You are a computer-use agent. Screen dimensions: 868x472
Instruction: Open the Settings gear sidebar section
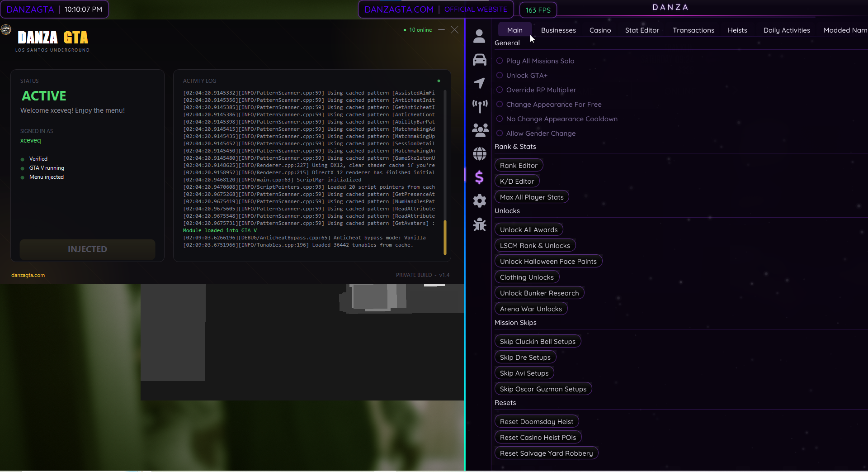(x=479, y=201)
